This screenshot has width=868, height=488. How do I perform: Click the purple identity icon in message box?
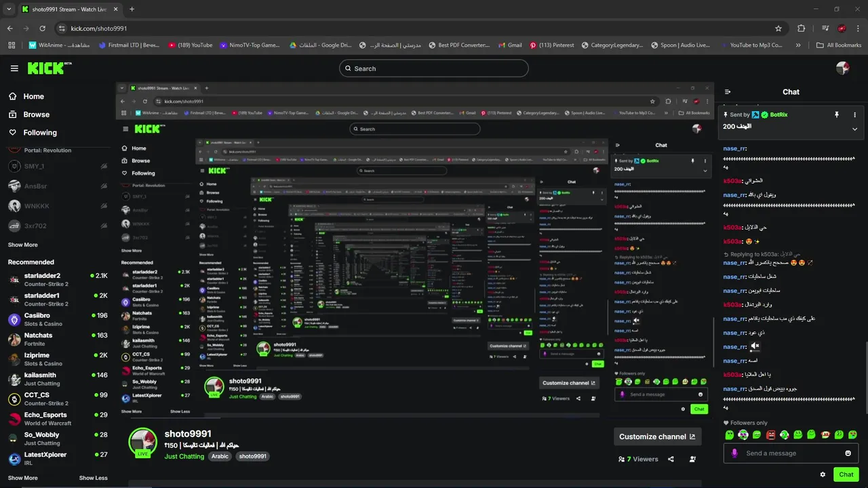(x=734, y=453)
